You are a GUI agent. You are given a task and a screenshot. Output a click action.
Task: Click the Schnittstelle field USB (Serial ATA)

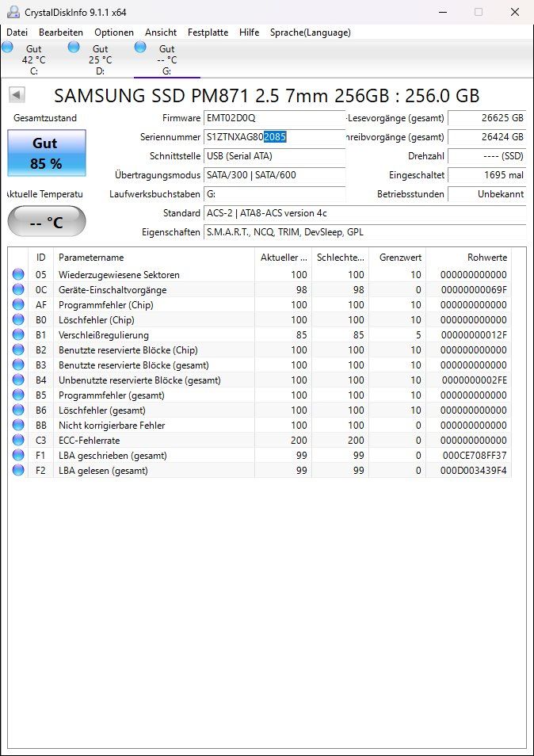[x=275, y=156]
